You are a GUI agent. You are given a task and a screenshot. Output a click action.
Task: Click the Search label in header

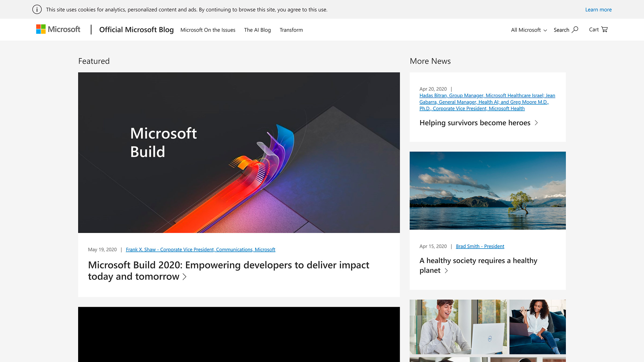(x=561, y=30)
